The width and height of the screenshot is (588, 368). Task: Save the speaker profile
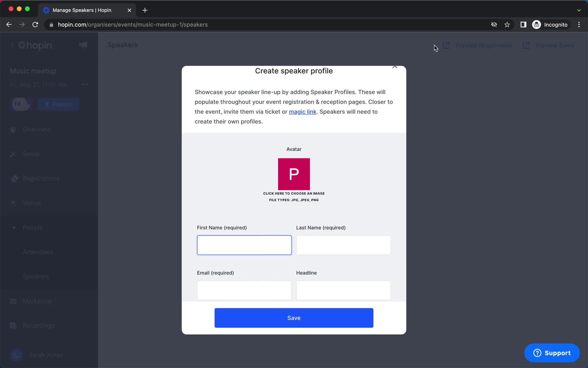294,318
